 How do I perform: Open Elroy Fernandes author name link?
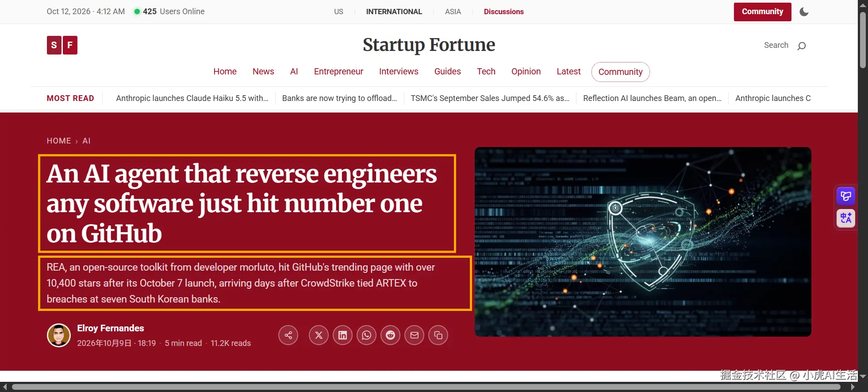pos(111,328)
